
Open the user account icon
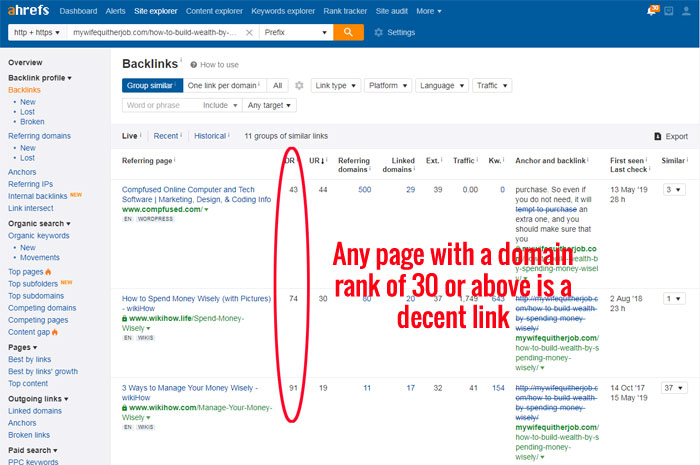pos(686,11)
